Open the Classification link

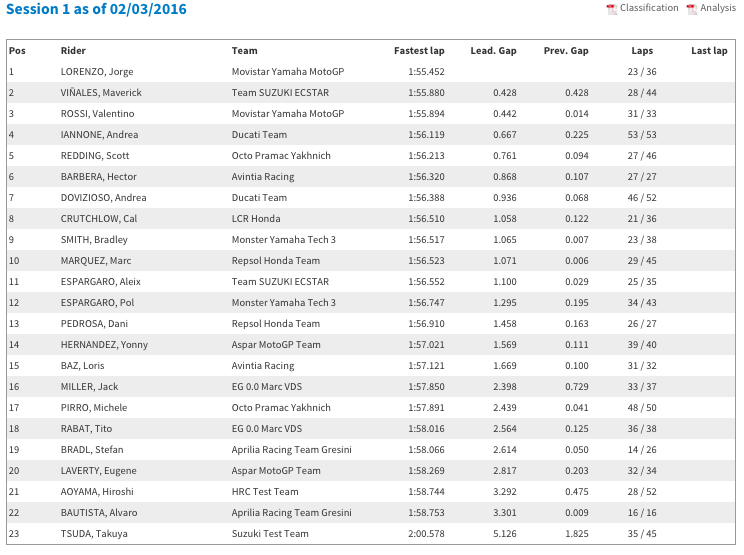pos(649,8)
